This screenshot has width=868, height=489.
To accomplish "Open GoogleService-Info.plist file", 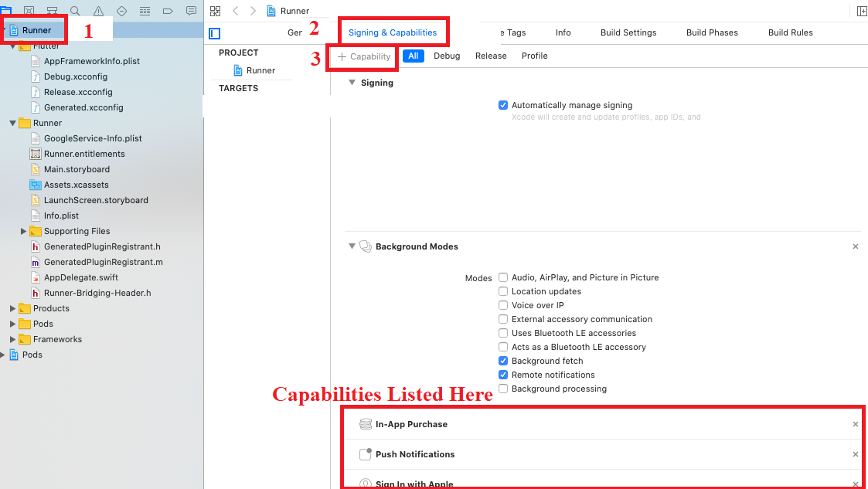I will pos(86,138).
